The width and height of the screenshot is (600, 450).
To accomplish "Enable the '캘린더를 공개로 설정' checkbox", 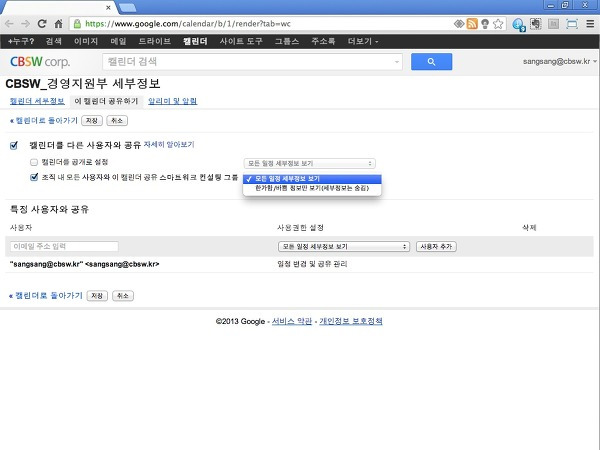I will point(34,162).
